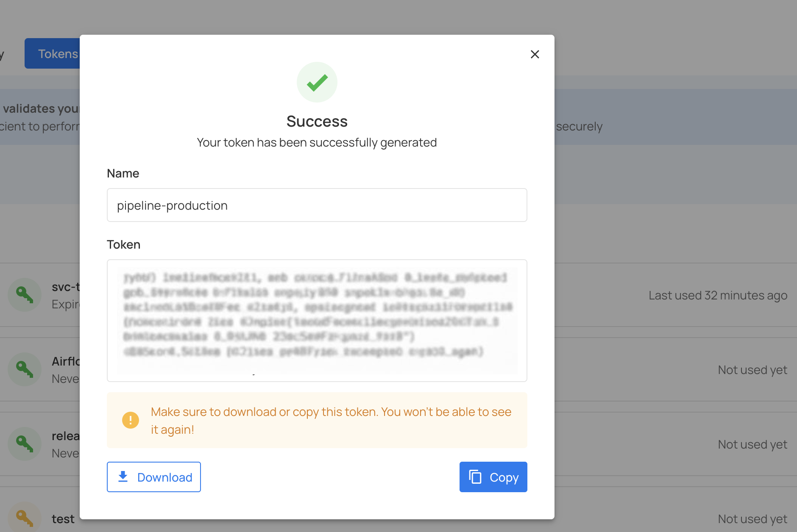Click the green key icon beside svc-t token
797x532 pixels.
click(24, 294)
